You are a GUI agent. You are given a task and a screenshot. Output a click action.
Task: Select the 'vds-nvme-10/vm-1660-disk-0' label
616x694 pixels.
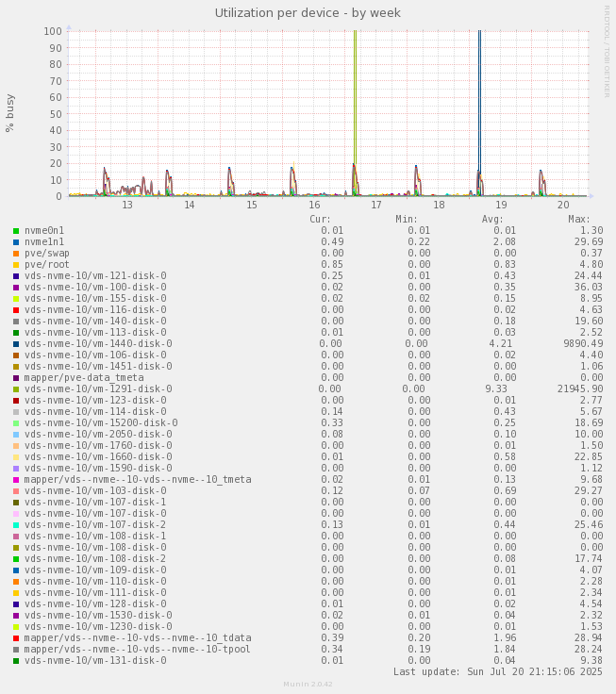[x=98, y=456]
